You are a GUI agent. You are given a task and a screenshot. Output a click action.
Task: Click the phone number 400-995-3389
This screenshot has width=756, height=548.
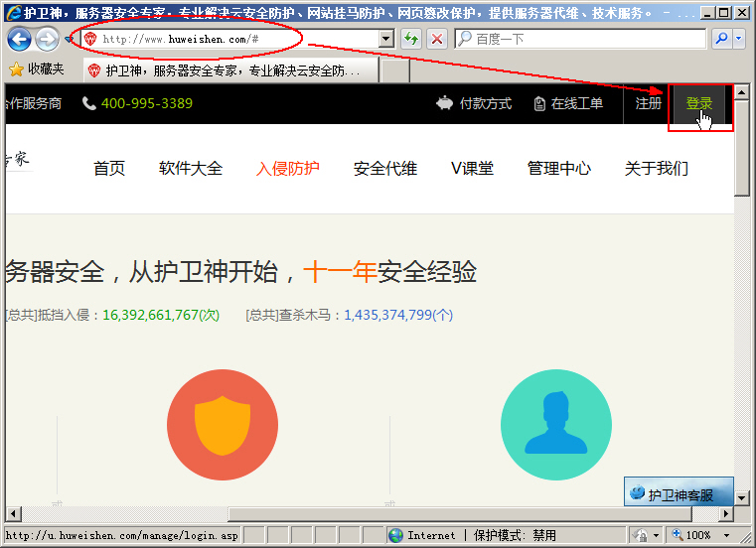pos(147,103)
